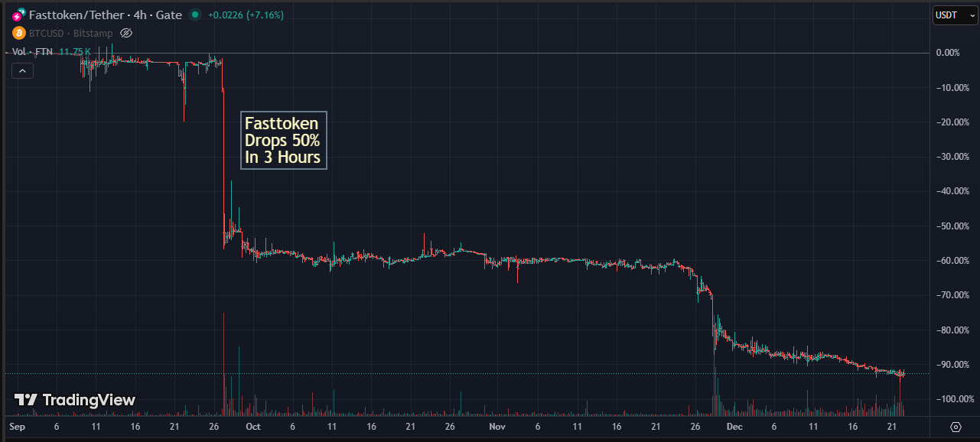
Task: Click the orange Bitcoin icon beside BTCUSD
Action: pyautogui.click(x=18, y=33)
